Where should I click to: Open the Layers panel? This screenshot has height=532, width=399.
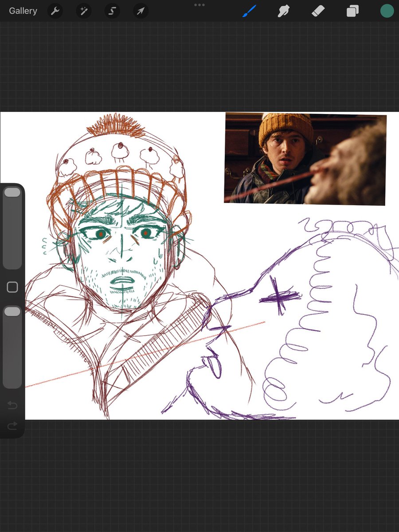pos(352,11)
